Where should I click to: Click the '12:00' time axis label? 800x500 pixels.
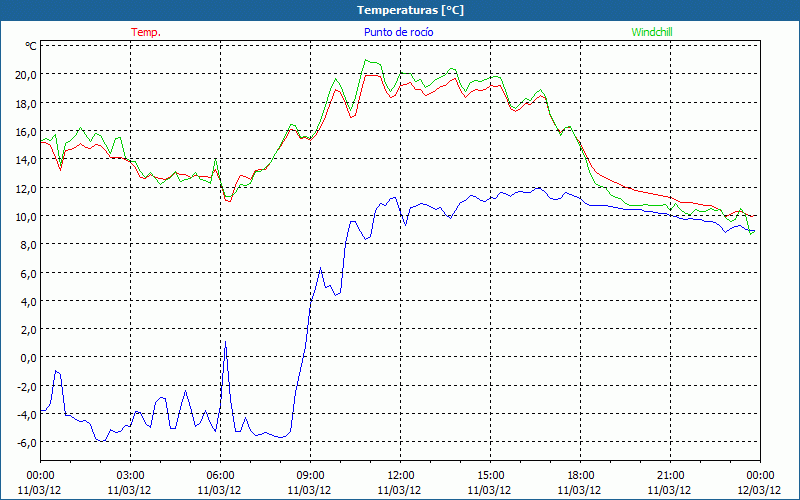(x=401, y=476)
